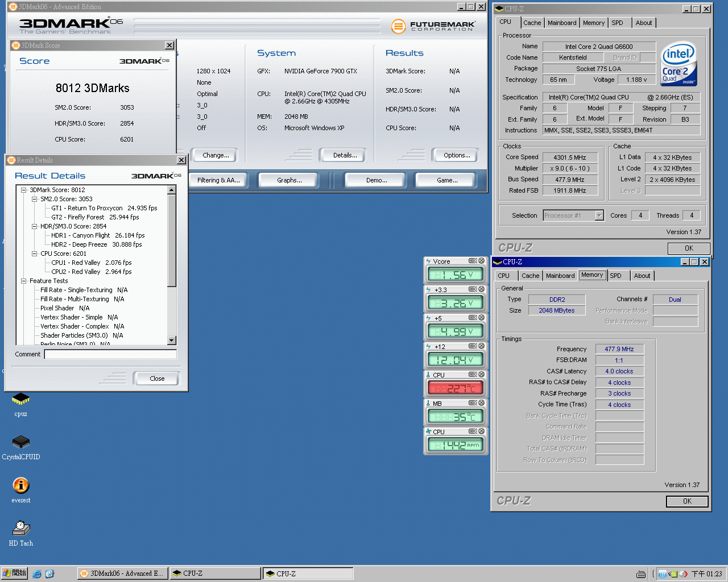Open the HD Tach desktop shortcut
Image resolution: width=728 pixels, height=582 pixels.
click(20, 529)
